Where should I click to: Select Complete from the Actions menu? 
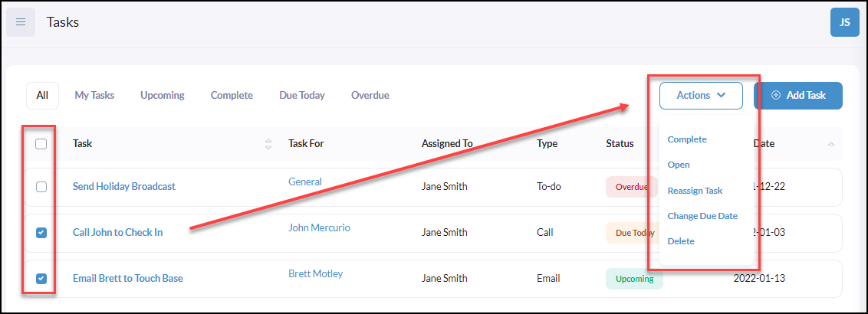(x=687, y=139)
